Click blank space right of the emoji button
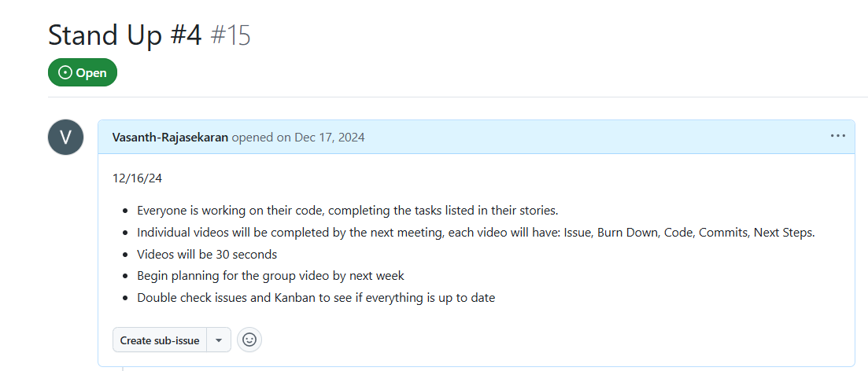This screenshot has height=371, width=868. (x=551, y=340)
